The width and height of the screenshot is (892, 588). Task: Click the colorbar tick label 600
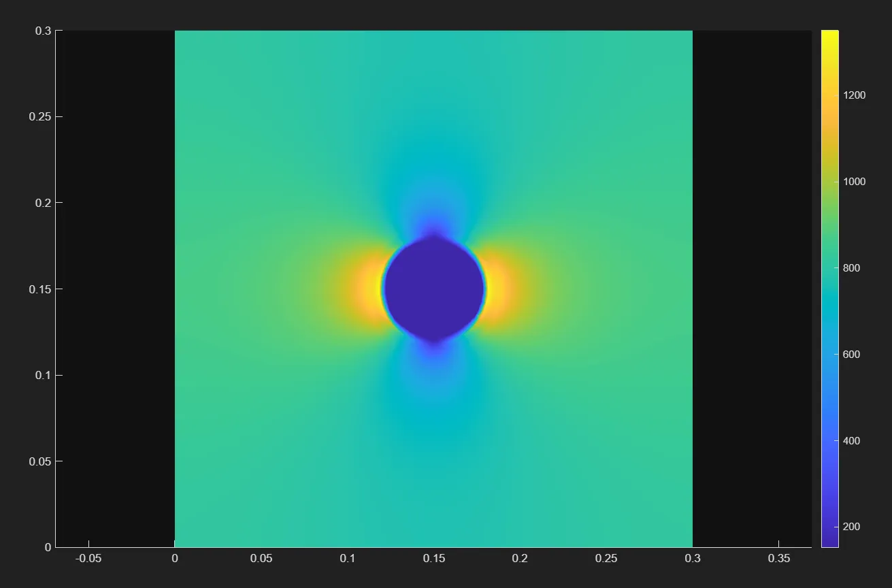(x=850, y=355)
